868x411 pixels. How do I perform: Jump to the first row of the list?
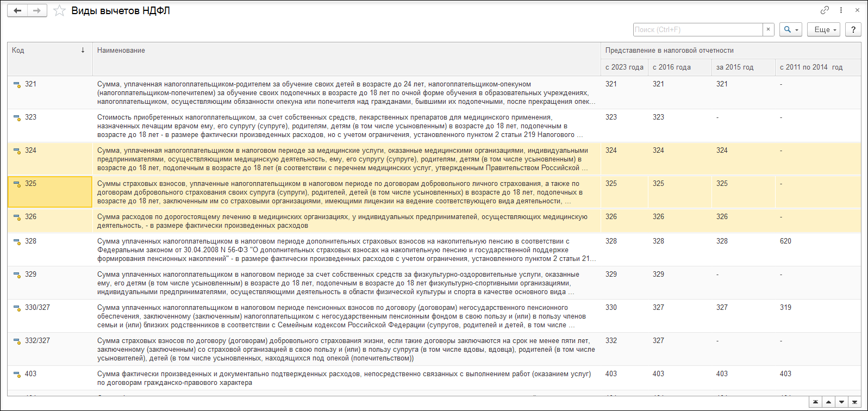815,402
